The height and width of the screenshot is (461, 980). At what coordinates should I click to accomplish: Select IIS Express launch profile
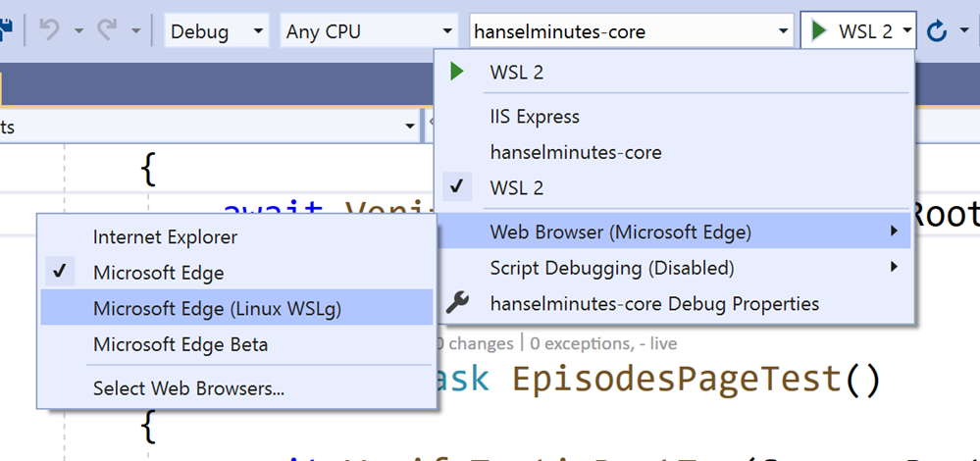click(675, 116)
